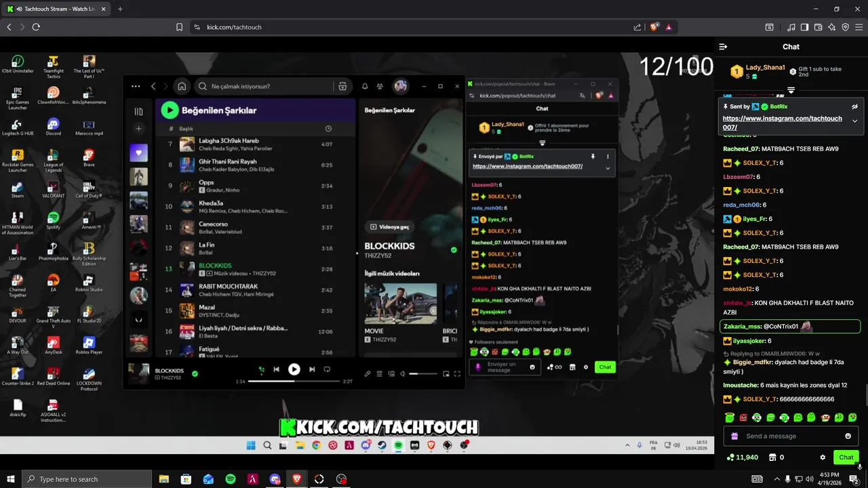
Task: Click the Lady_Shana1 top gifter entry
Action: coord(757,71)
